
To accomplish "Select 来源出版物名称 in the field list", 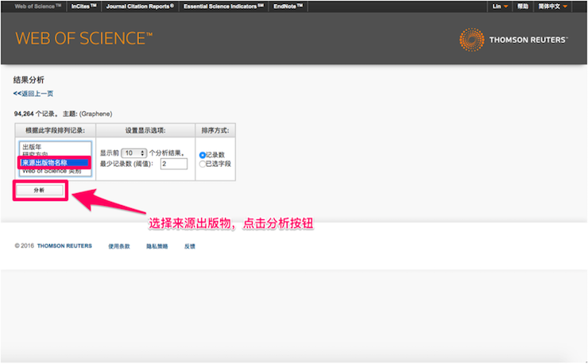I will (x=55, y=163).
